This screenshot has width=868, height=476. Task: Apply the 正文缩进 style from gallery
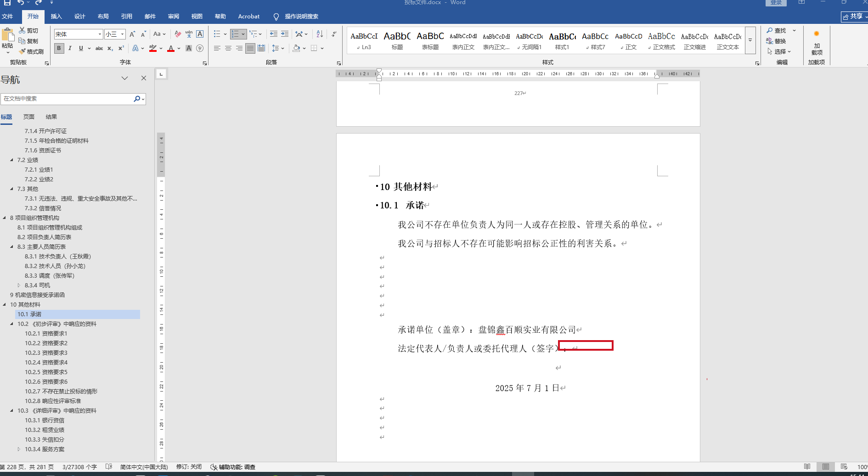pyautogui.click(x=694, y=40)
